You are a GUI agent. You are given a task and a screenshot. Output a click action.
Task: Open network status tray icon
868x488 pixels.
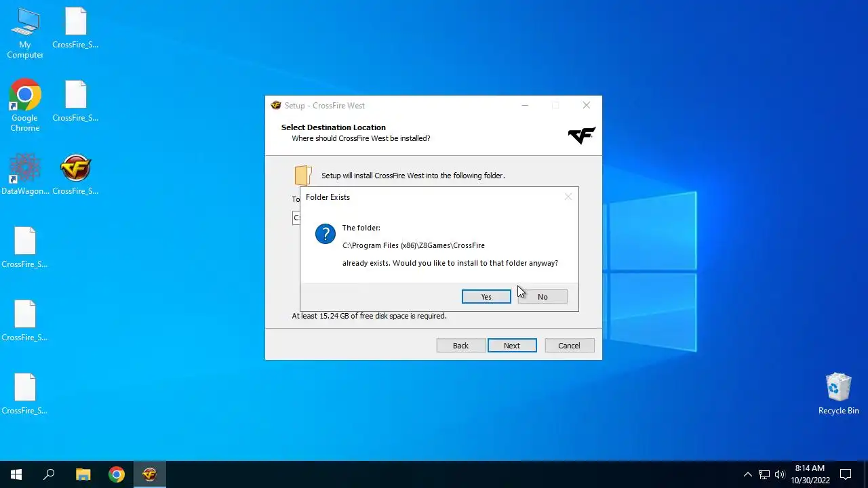[x=764, y=474]
